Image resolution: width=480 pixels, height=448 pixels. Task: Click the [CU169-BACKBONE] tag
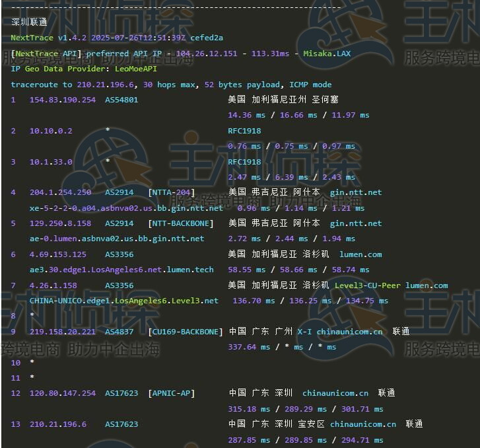tap(186, 331)
